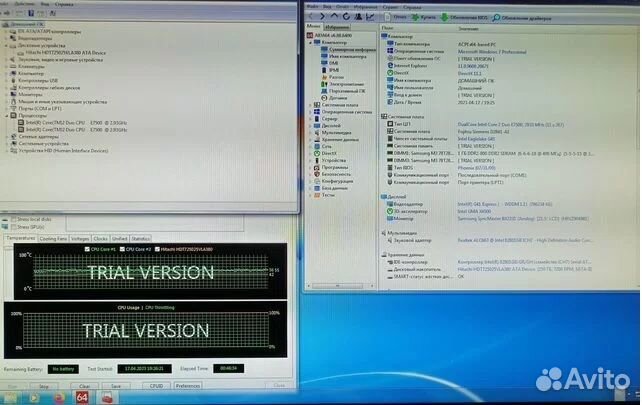Click the Тесты tree icon

tap(317, 195)
